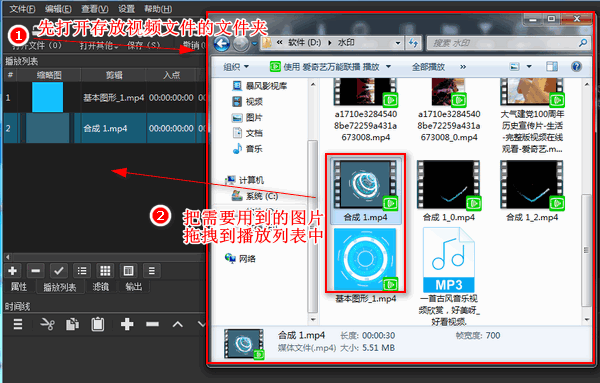Click the timeline lift up-arrow icon
The image size is (600, 383).
click(x=178, y=324)
